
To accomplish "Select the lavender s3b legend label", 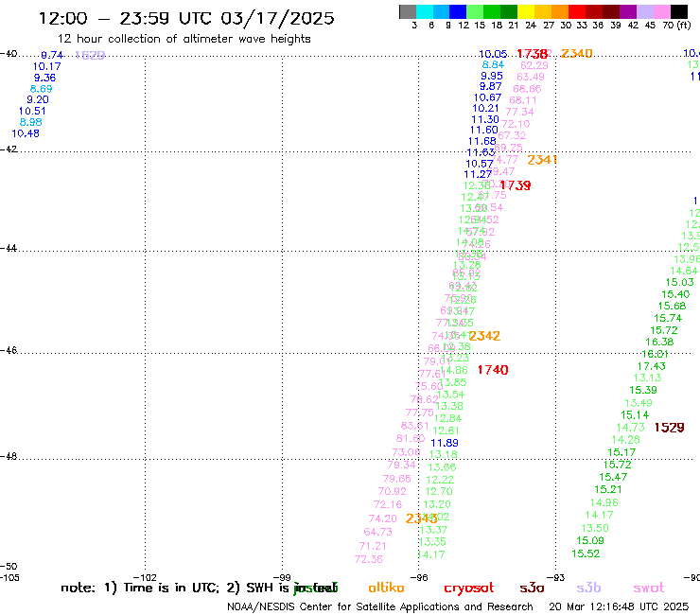I will point(588,588).
